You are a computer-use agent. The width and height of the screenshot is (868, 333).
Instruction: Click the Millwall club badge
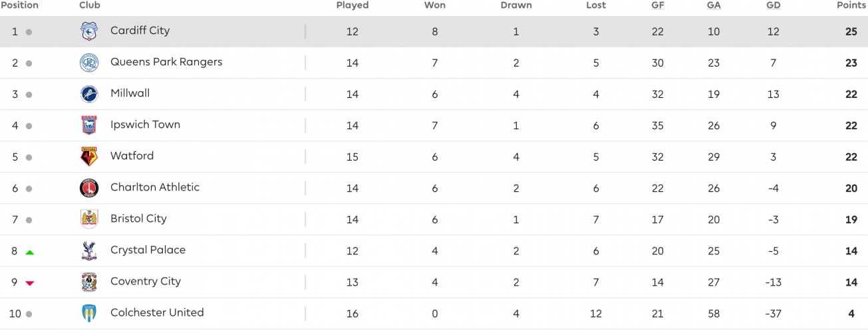click(x=89, y=94)
